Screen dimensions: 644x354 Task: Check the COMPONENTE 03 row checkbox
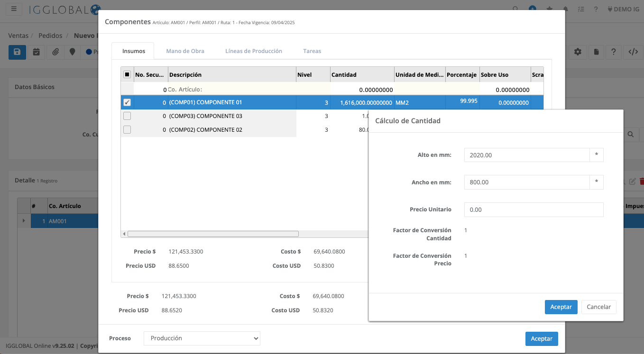click(127, 116)
